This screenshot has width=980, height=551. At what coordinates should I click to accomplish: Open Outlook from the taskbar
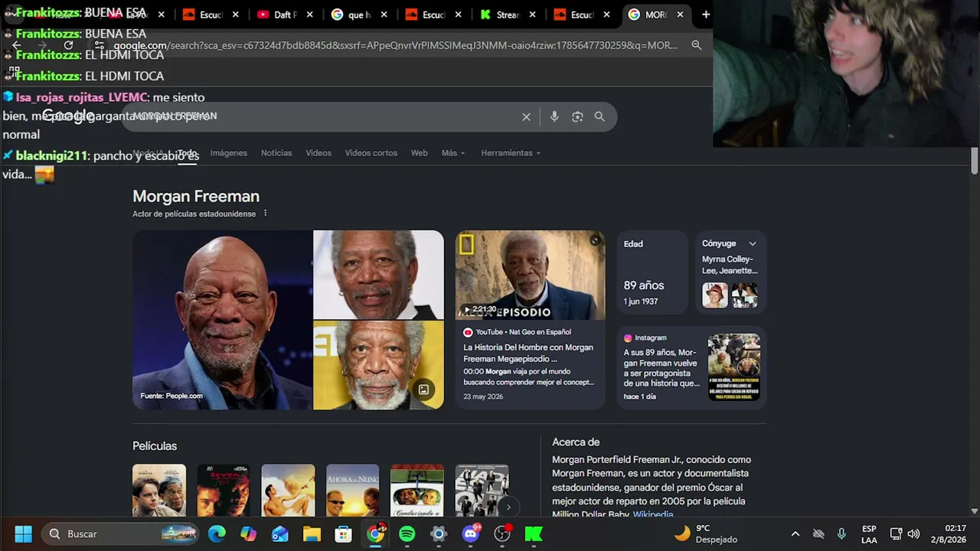[x=280, y=533]
